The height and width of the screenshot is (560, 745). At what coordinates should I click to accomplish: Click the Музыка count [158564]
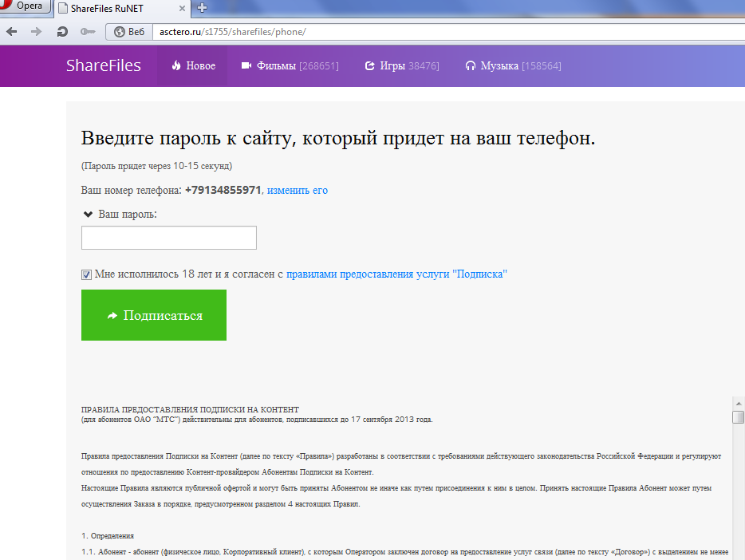541,65
